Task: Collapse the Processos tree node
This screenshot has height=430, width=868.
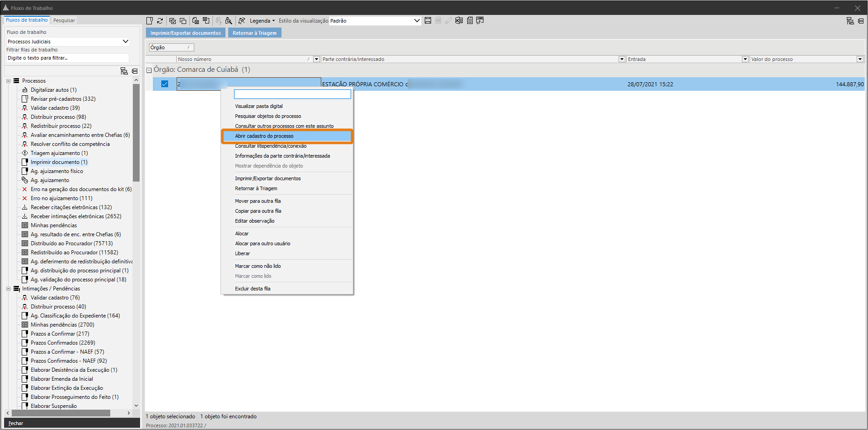Action: [x=8, y=81]
